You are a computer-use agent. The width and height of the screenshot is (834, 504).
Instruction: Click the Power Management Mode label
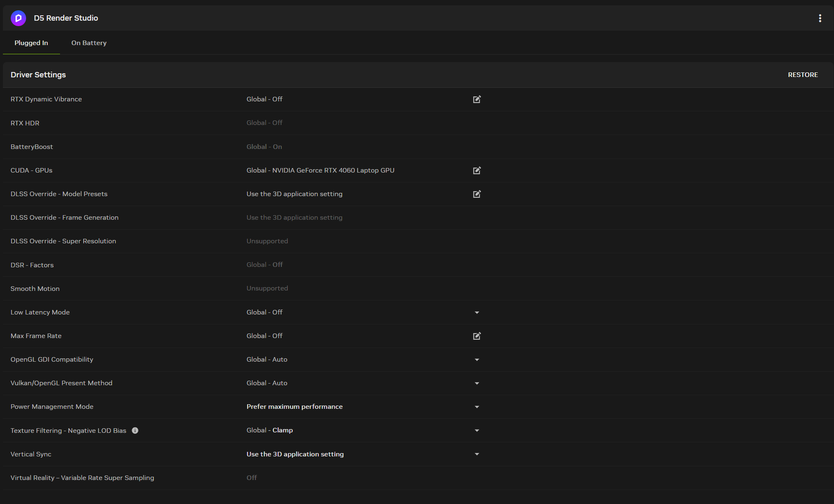pyautogui.click(x=52, y=407)
